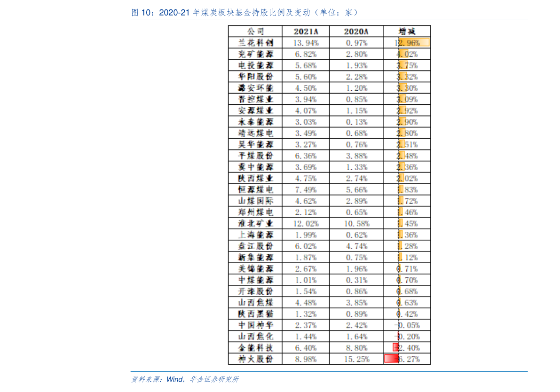The height and width of the screenshot is (392, 560).
Task: Click the 2.51% change cell for 昊华能源
Action: pos(407,145)
